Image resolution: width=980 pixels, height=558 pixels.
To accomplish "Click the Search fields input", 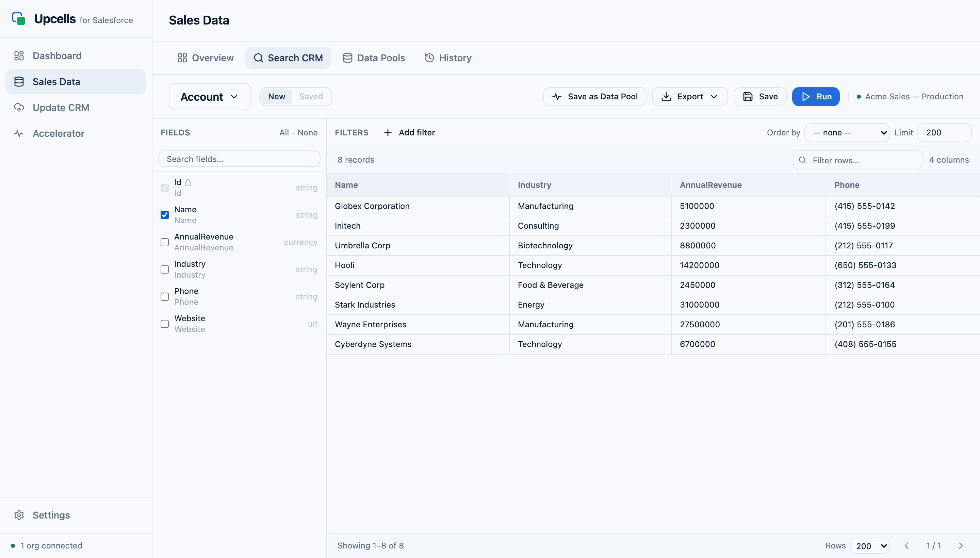I will 239,159.
